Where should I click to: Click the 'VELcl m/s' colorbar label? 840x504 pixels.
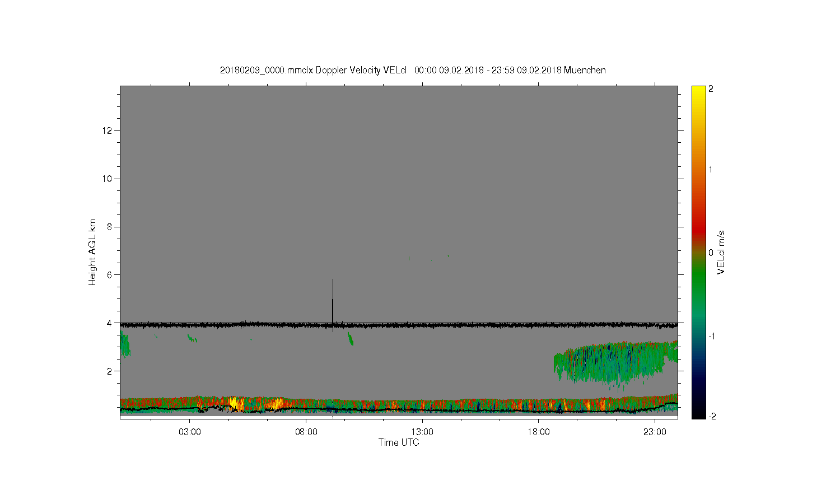721,252
